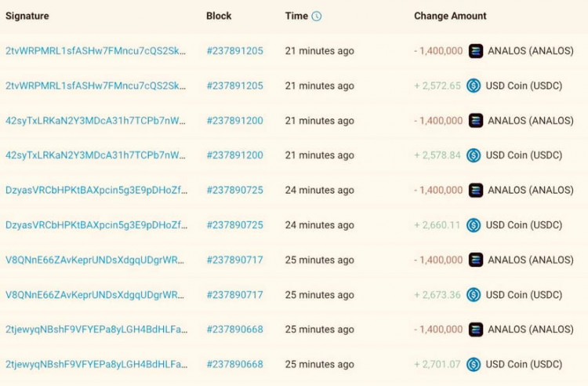The width and height of the screenshot is (588, 386).
Task: Click ANALOS icon in block #237891200 row
Action: pos(476,121)
